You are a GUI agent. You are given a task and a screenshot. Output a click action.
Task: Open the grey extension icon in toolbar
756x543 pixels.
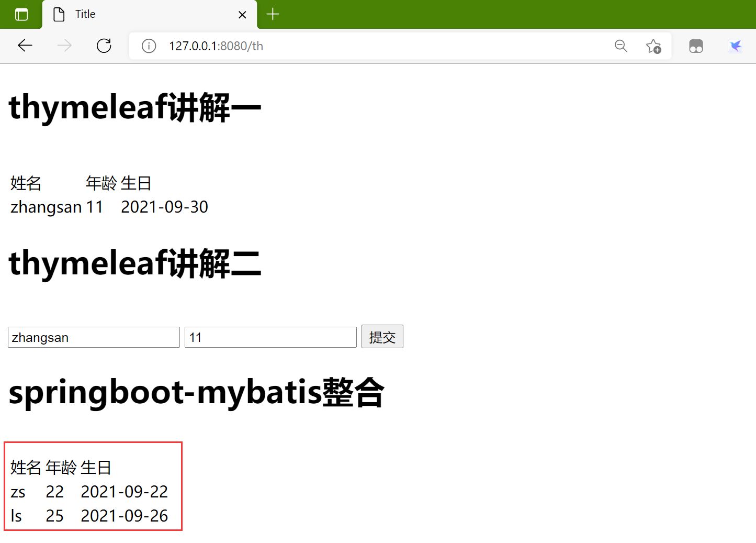(696, 46)
